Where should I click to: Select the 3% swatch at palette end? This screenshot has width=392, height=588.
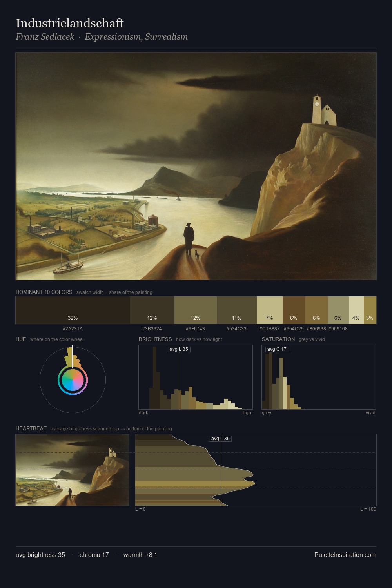tap(370, 310)
